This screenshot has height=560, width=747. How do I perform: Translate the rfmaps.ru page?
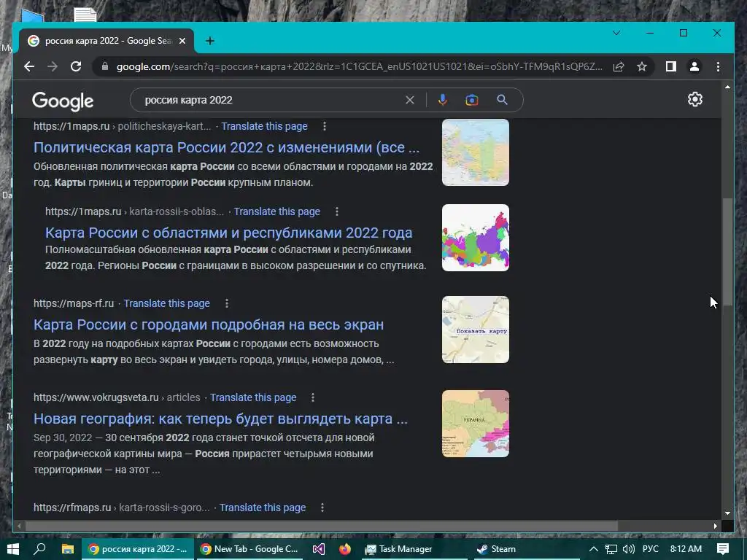[x=263, y=507]
